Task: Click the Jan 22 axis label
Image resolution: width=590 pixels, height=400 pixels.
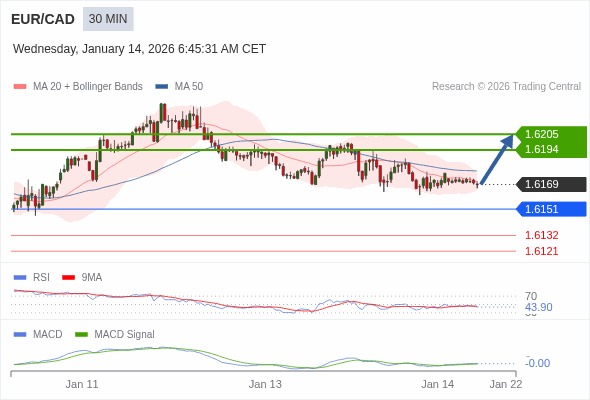Action: (506, 384)
